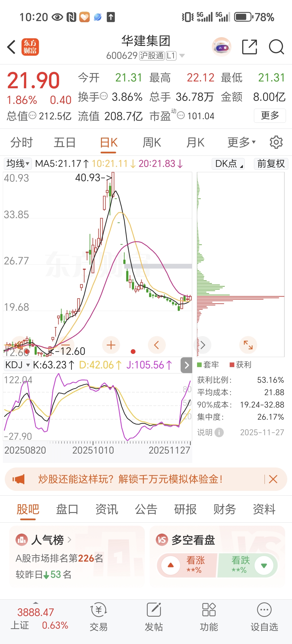Toggle the 前复权 adjustment button

pyautogui.click(x=271, y=164)
